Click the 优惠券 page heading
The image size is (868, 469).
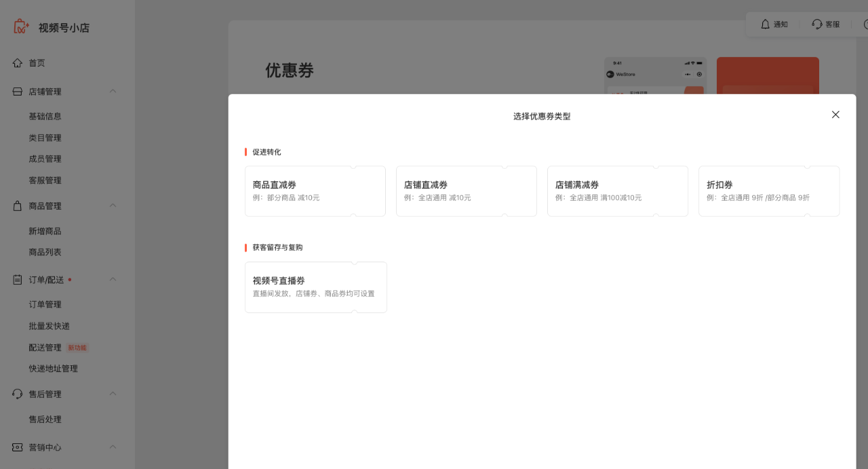[x=290, y=70]
